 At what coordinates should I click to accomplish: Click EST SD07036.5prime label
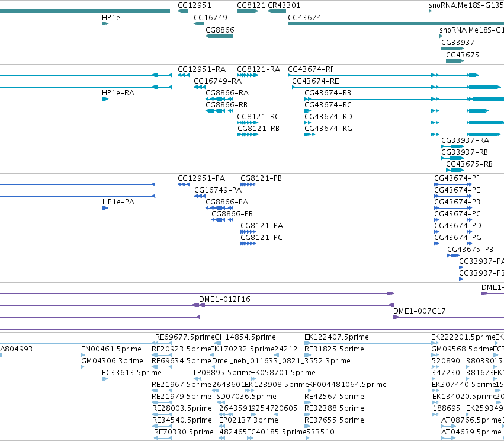click(246, 397)
